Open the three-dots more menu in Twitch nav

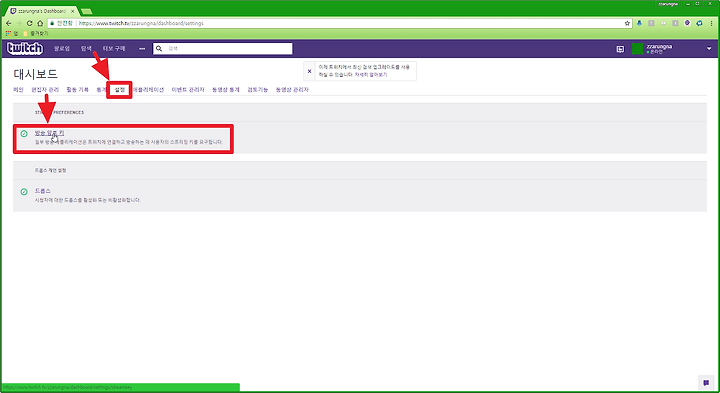142,48
